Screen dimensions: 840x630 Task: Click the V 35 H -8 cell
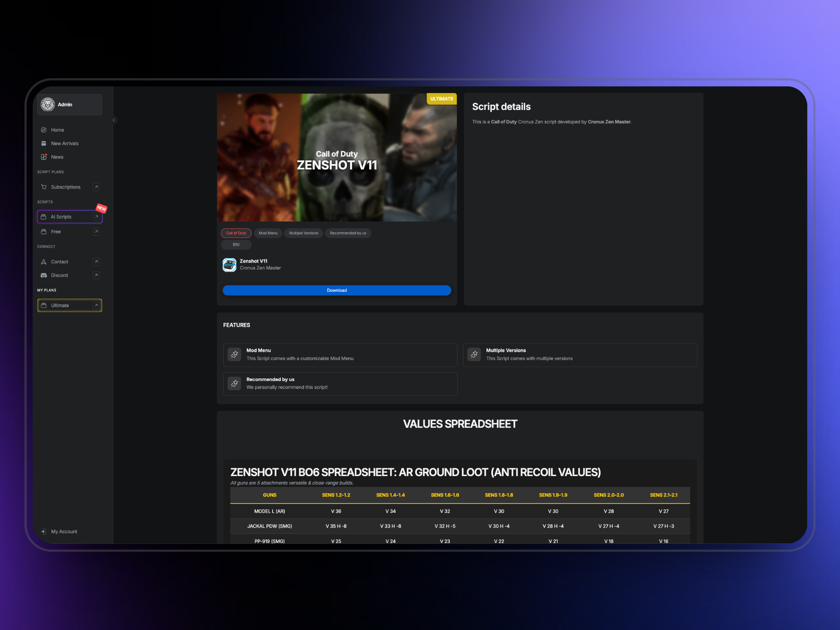(336, 526)
